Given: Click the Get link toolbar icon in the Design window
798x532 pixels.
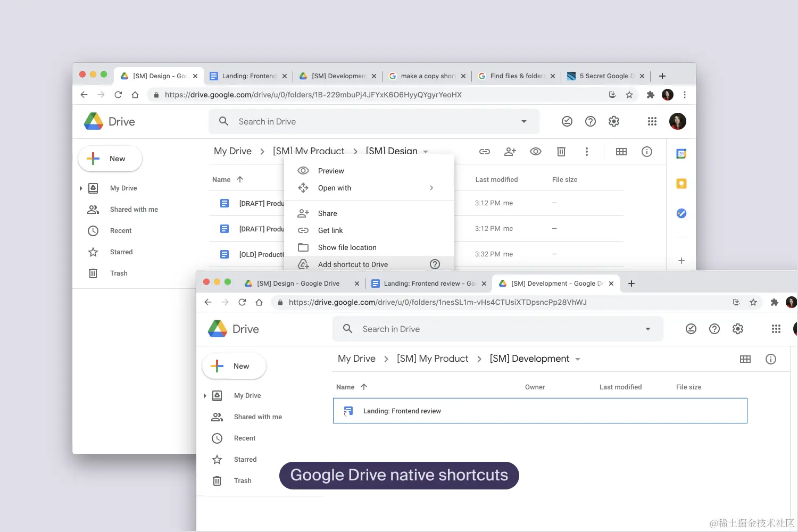Looking at the screenshot, I should pyautogui.click(x=484, y=152).
